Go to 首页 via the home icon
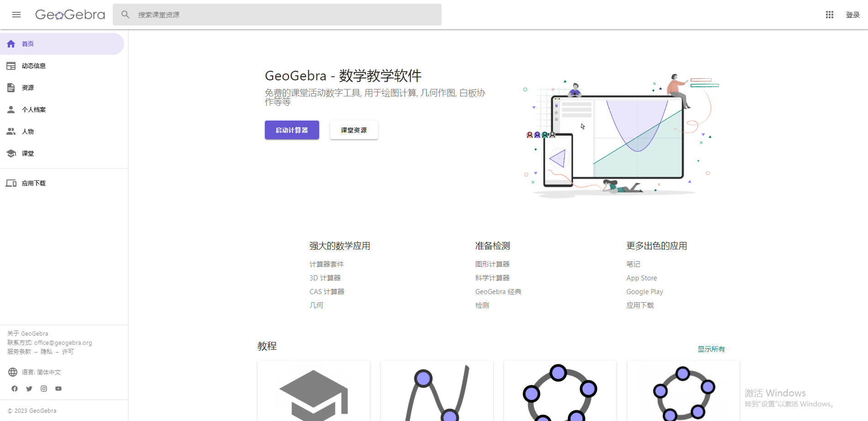 point(11,44)
